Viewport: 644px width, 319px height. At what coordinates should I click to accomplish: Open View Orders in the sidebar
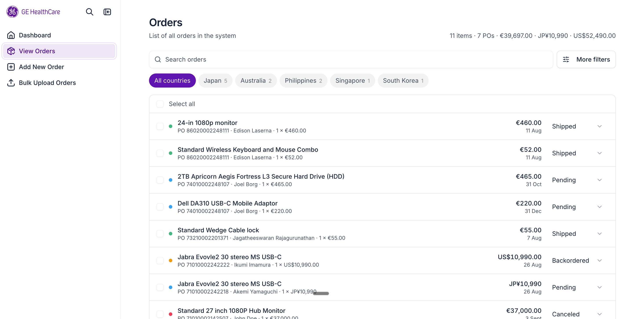click(x=59, y=51)
